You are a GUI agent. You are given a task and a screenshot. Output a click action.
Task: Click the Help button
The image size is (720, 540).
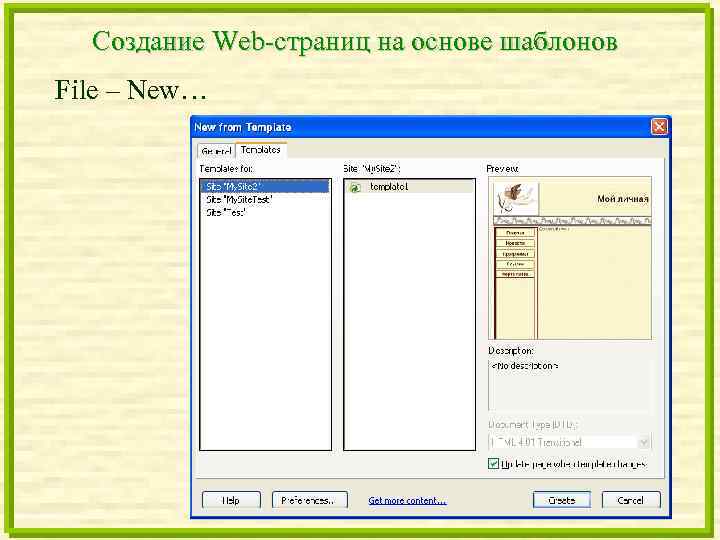point(231,500)
